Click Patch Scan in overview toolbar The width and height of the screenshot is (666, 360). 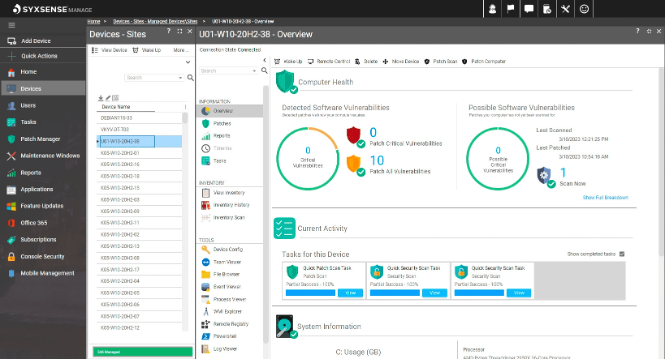(440, 62)
